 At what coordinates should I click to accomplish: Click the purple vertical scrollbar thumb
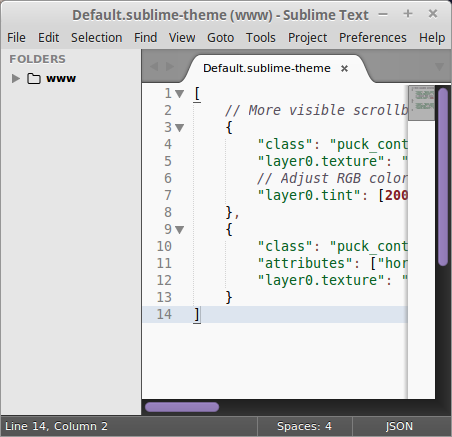point(443,177)
